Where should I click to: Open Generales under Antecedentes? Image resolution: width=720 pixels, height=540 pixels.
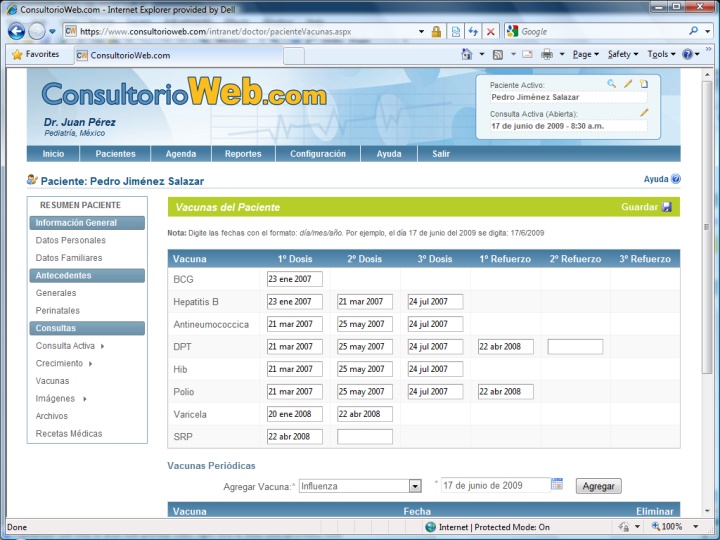(56, 293)
